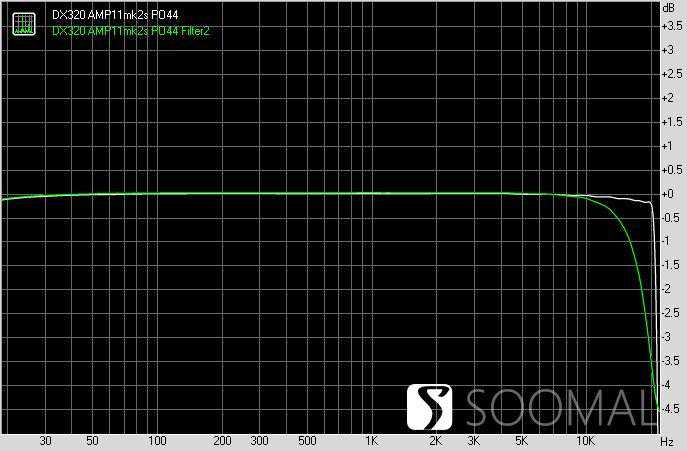Click the 30 Hz frequency axis label
687x451 pixels.
pos(45,441)
